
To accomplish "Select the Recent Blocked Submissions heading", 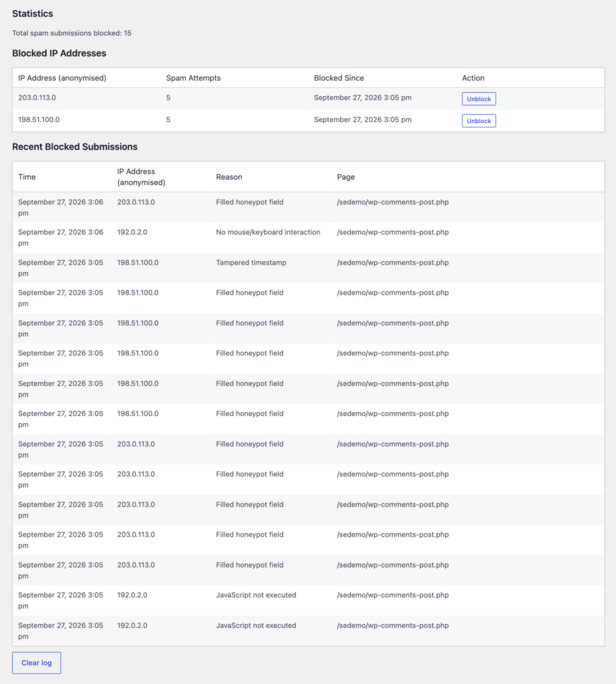I will click(75, 146).
